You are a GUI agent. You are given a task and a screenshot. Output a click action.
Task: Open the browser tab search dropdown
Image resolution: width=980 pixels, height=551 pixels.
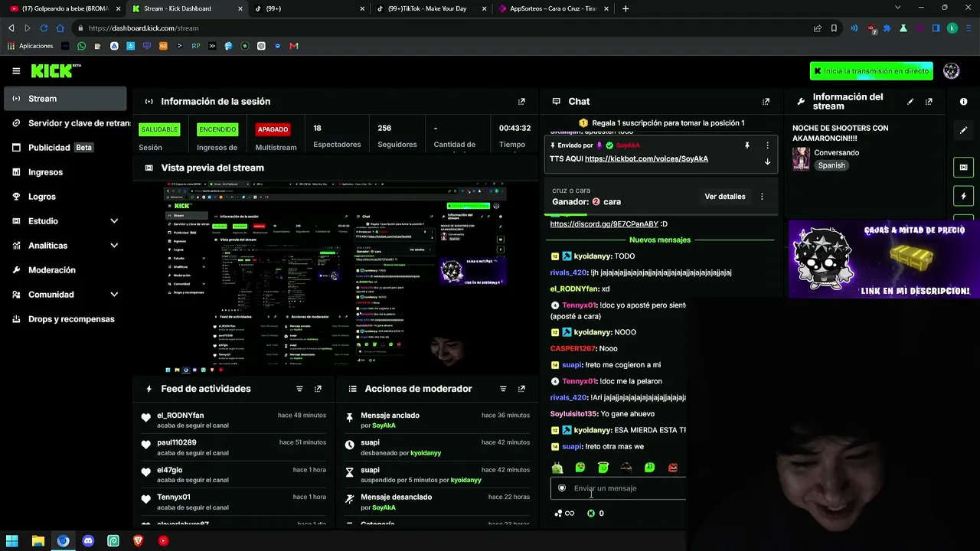pyautogui.click(x=898, y=8)
